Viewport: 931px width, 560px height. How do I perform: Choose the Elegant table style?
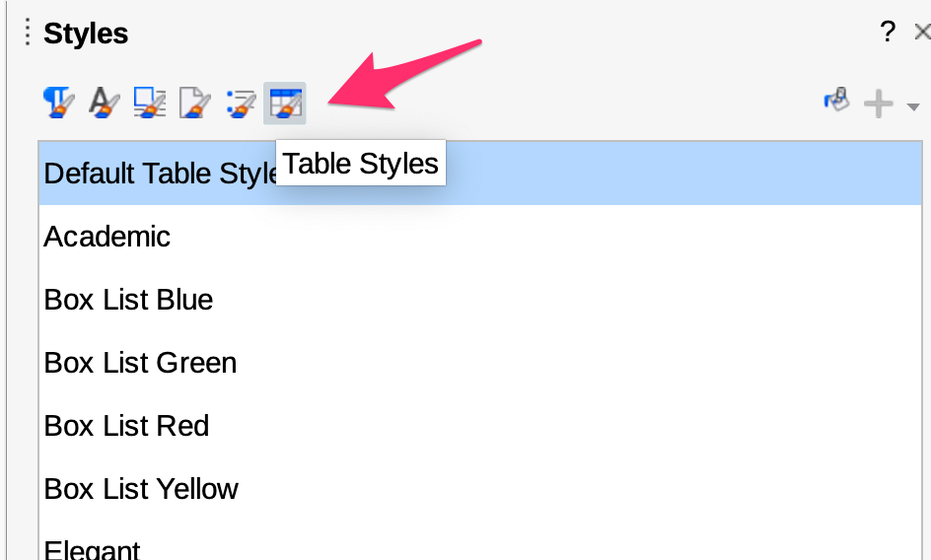[x=93, y=548]
